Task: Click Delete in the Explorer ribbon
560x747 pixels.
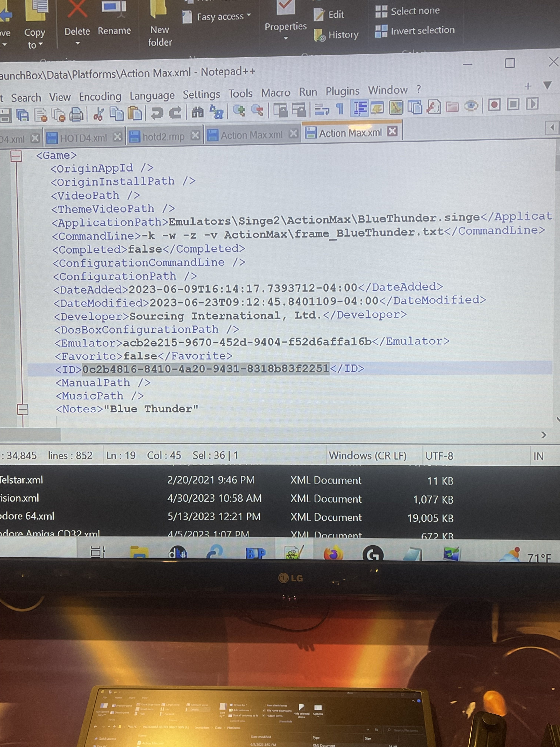Action: (x=77, y=20)
